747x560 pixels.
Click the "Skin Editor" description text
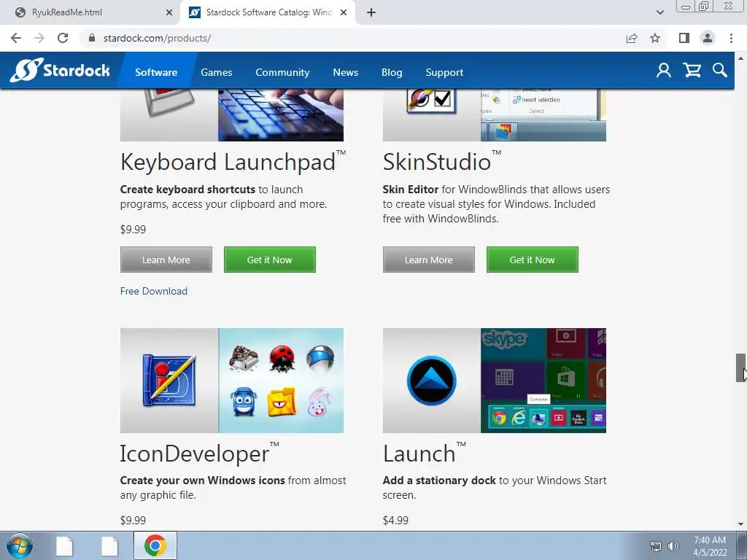pyautogui.click(x=411, y=190)
